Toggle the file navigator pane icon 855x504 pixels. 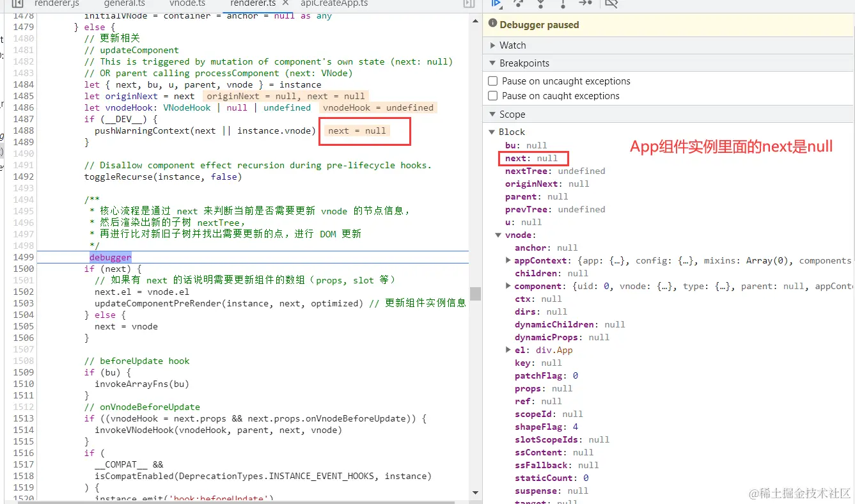coord(19,3)
